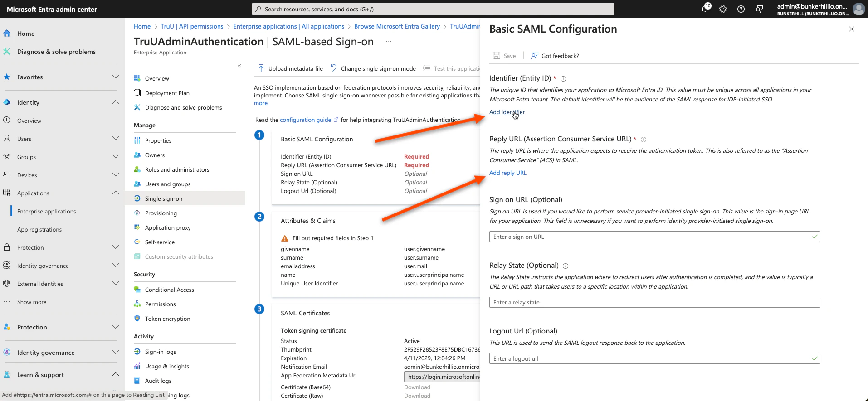Open Audit logs menu item

[x=158, y=381]
